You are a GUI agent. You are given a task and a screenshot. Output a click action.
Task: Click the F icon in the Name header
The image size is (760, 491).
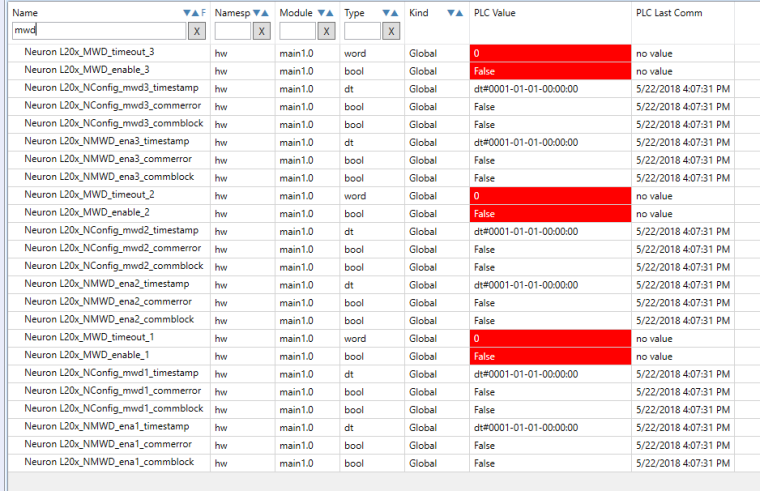click(x=204, y=13)
